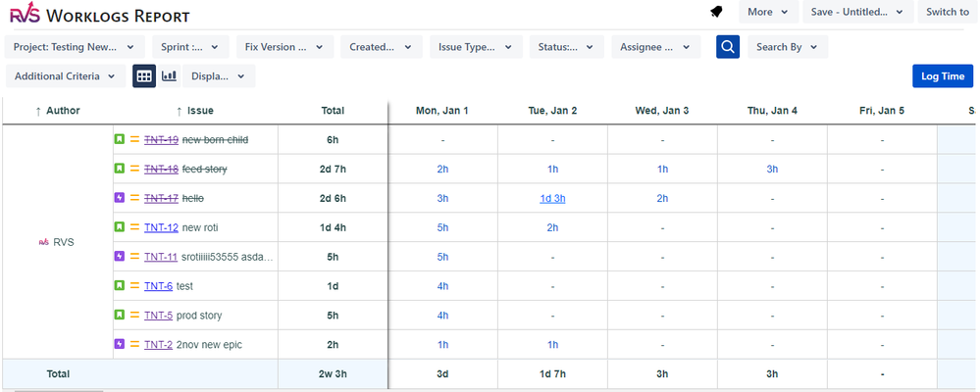Click medium priority icon for TNT-2
Viewport: 980px width, 392px height.
134,344
